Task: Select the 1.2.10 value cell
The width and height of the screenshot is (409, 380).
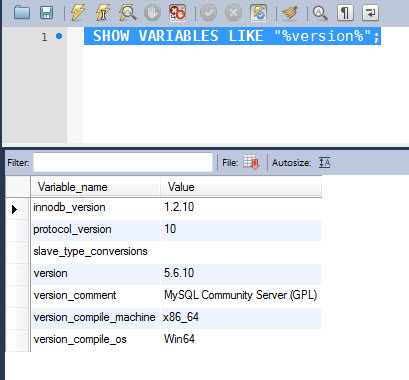Action: [x=241, y=208]
